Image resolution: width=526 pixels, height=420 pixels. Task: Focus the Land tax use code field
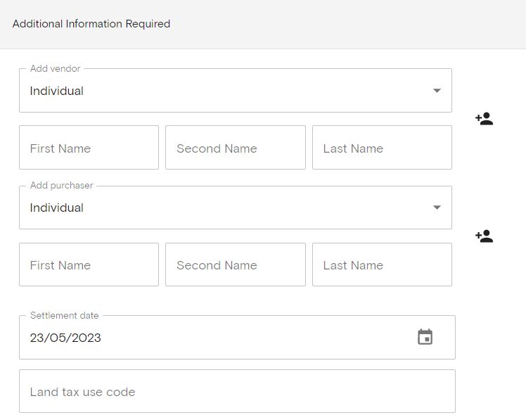237,391
